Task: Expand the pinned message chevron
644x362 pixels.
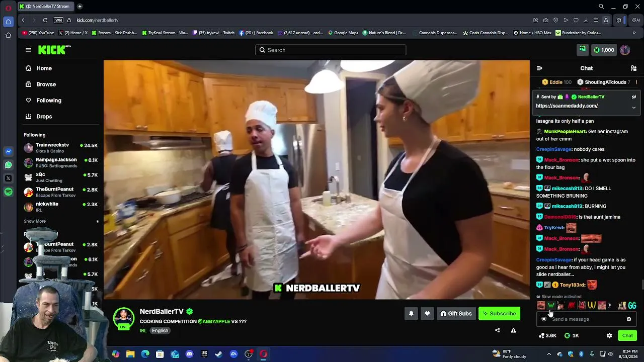Action: coord(634,107)
